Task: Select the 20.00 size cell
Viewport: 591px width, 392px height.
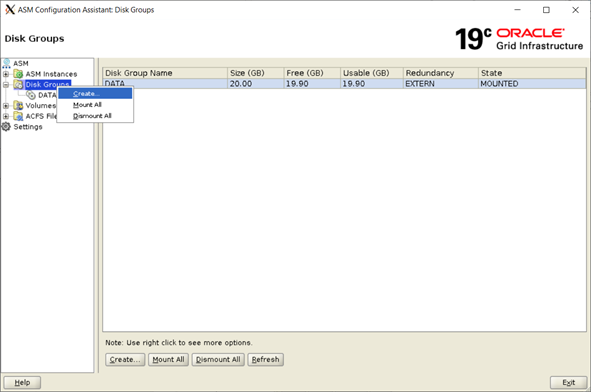Action: [x=256, y=84]
